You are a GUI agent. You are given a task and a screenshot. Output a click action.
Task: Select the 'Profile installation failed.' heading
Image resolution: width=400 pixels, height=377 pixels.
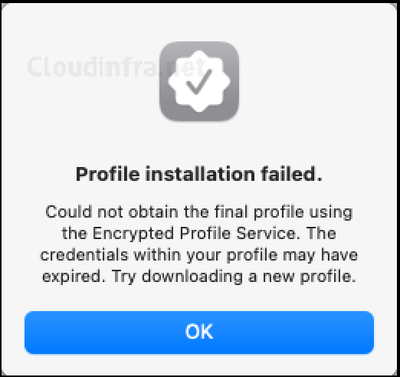[x=199, y=174]
